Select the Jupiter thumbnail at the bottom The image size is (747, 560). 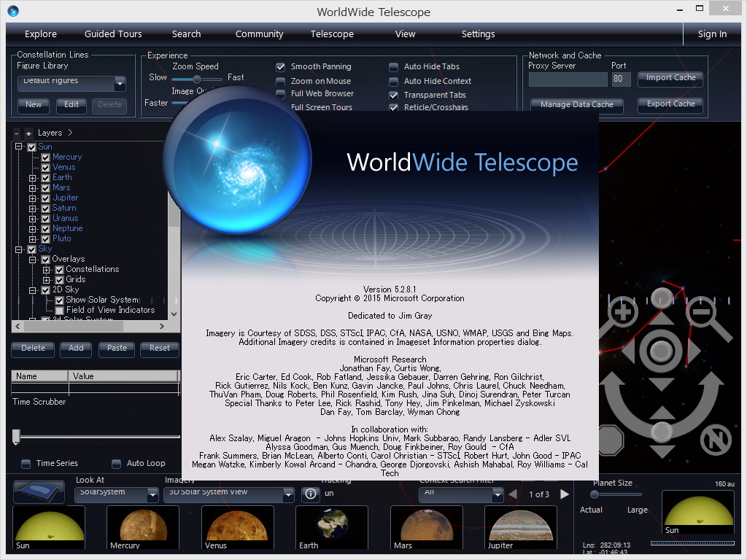520,526
